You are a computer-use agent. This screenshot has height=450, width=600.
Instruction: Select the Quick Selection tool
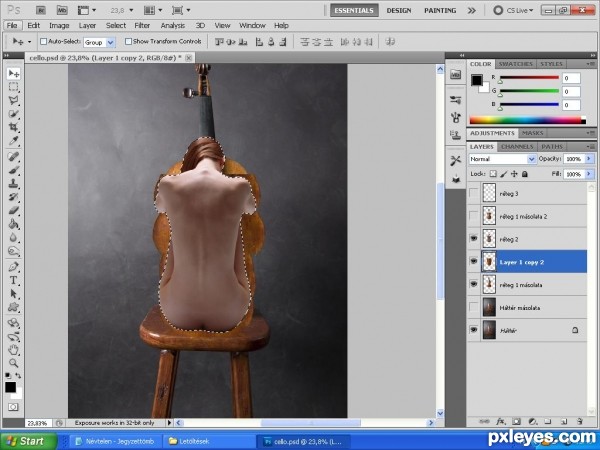(13, 114)
